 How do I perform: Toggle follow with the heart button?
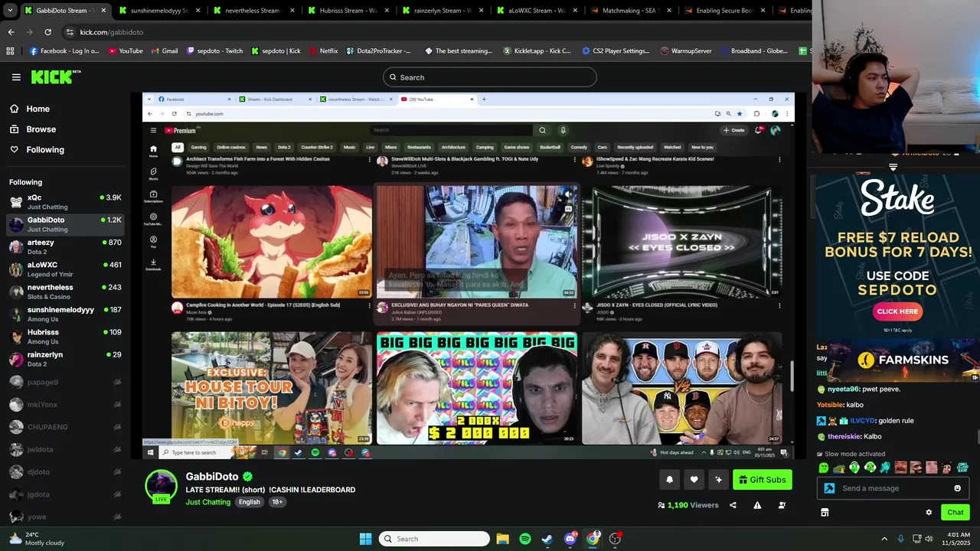(x=694, y=480)
